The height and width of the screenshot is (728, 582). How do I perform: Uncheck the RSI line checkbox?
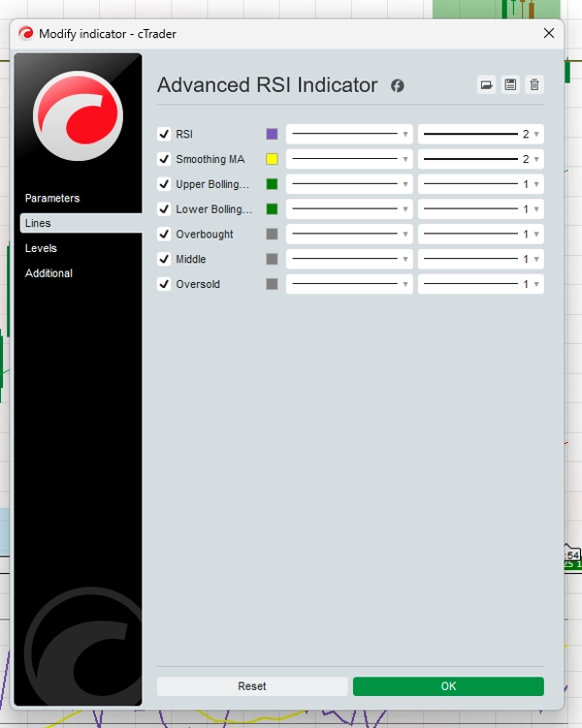(164, 134)
